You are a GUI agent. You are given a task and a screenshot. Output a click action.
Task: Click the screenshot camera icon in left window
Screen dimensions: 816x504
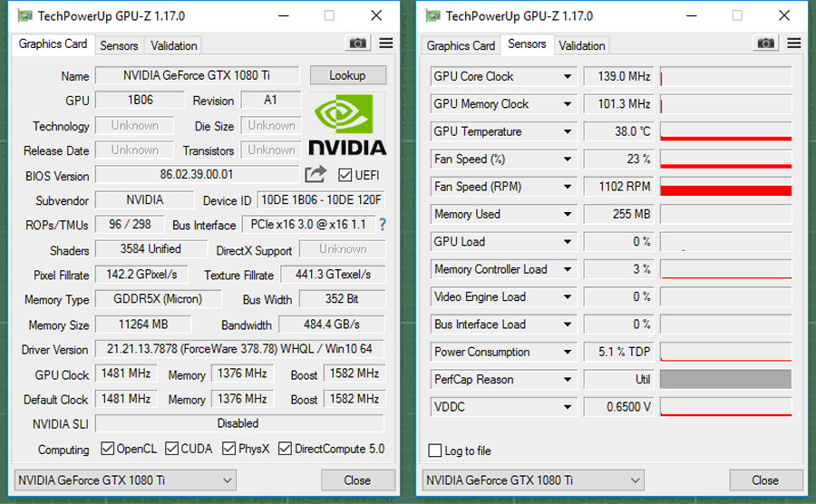tap(358, 44)
